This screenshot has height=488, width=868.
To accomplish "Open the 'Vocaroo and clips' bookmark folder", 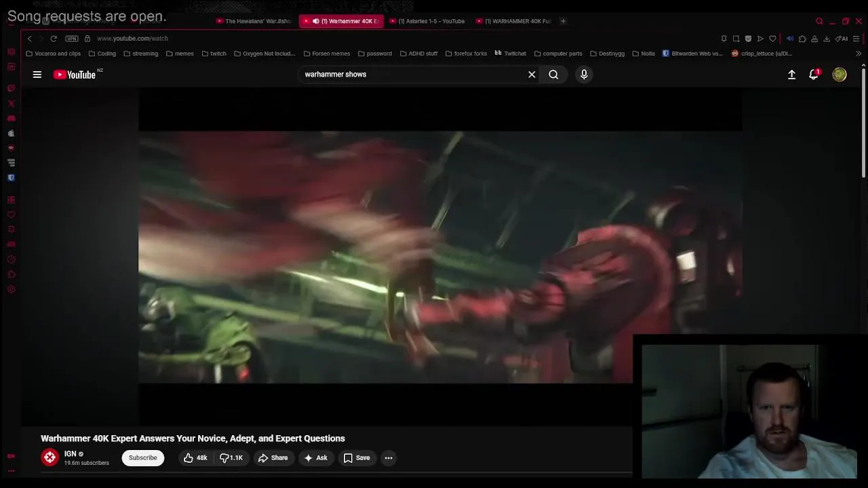I will 53,54.
